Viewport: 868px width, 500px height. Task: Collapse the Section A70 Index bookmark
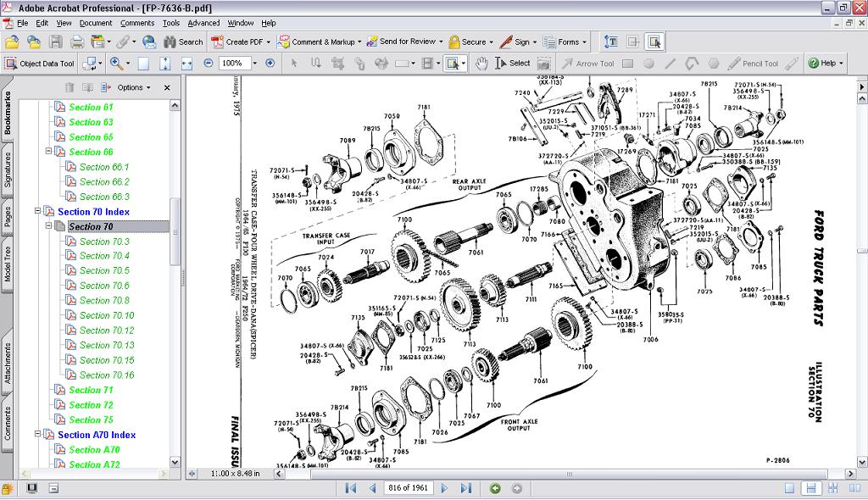(x=37, y=434)
